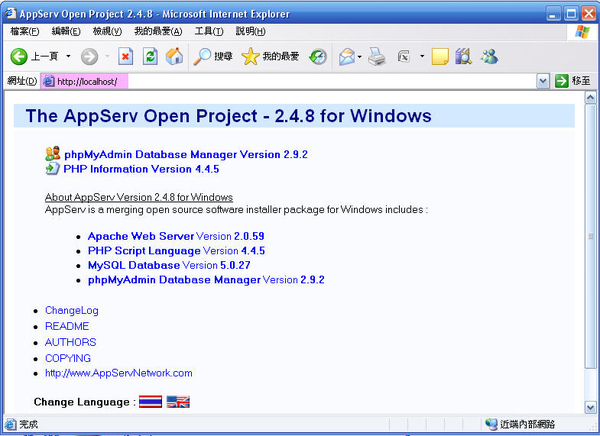Open phpMyAdmin Database Manager Version 2.9.2 top link

coord(186,154)
